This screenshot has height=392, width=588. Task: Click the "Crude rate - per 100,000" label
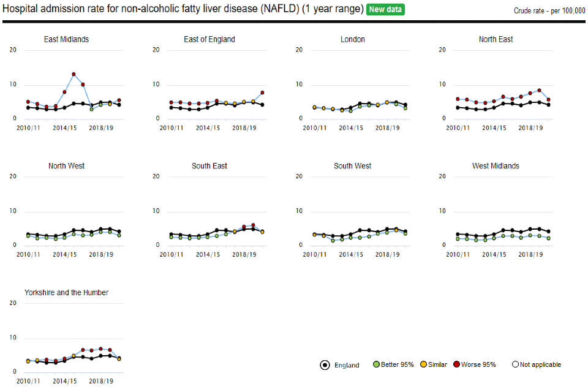(550, 11)
